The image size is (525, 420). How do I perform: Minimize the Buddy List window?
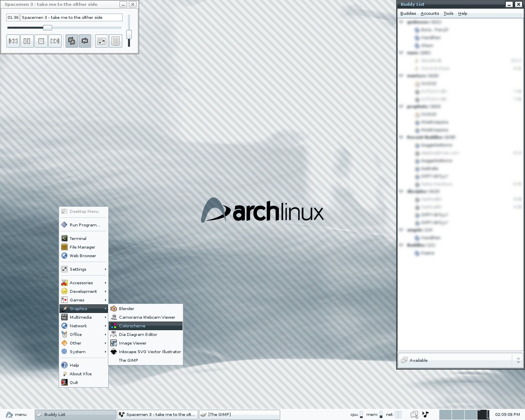pyautogui.click(x=509, y=4)
